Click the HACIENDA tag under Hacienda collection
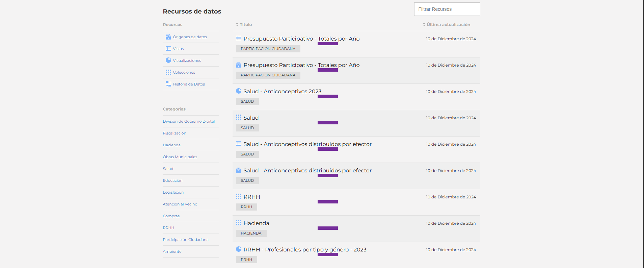 coord(251,233)
